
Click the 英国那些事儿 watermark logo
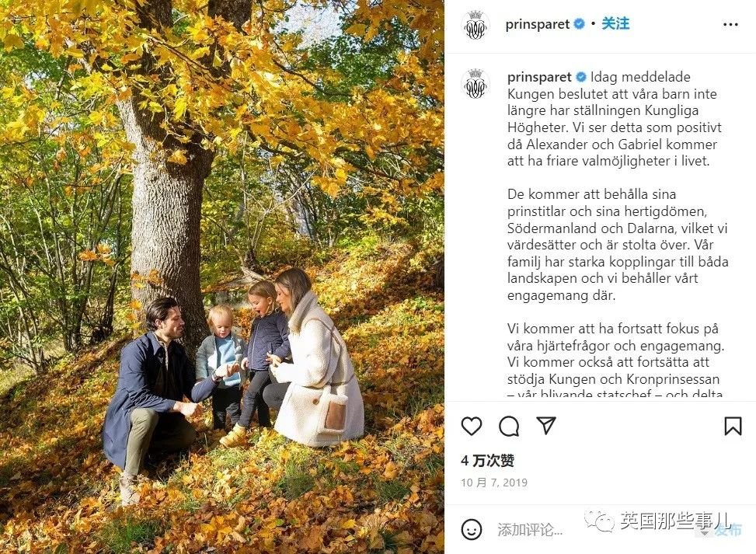coord(658,521)
